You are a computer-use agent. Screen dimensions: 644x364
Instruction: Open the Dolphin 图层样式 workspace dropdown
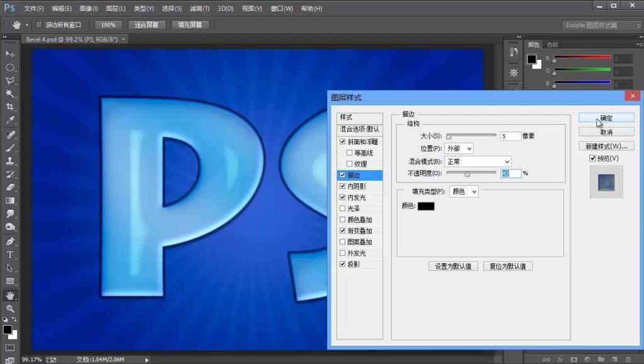point(601,25)
